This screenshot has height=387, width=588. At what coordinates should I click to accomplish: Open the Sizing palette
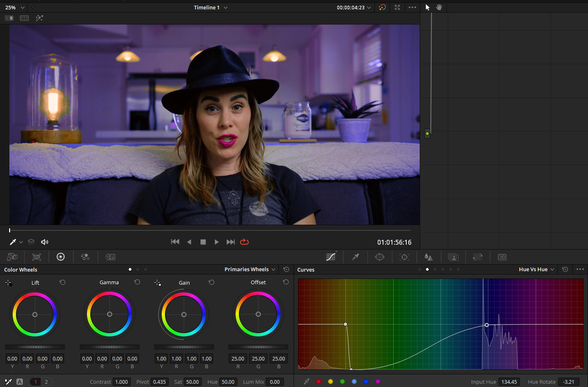point(478,257)
